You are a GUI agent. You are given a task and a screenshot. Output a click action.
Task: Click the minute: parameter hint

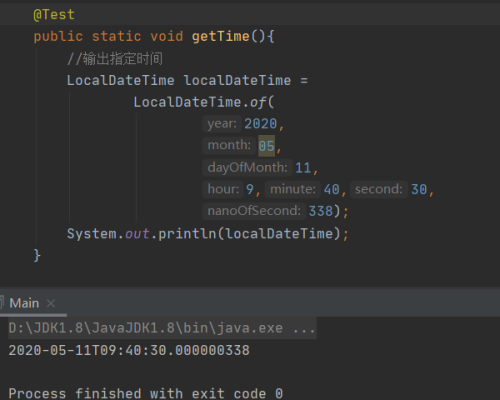[x=293, y=189]
